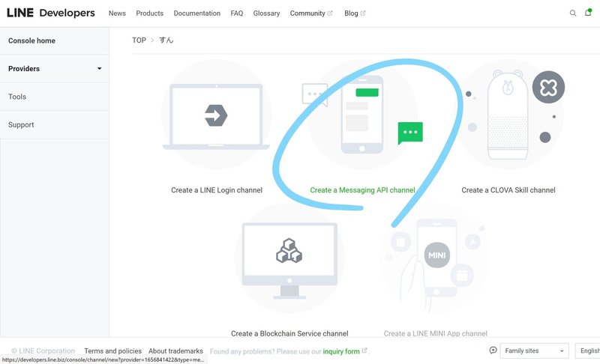This screenshot has height=364, width=600.
Task: Open the Family sites dropdown
Action: [534, 351]
